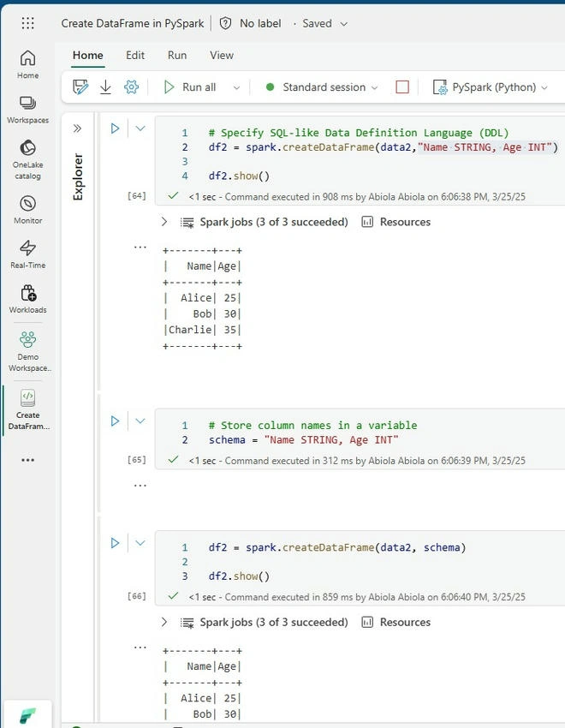
Task: Open output options ellipsis for cell 65
Action: coord(140,486)
